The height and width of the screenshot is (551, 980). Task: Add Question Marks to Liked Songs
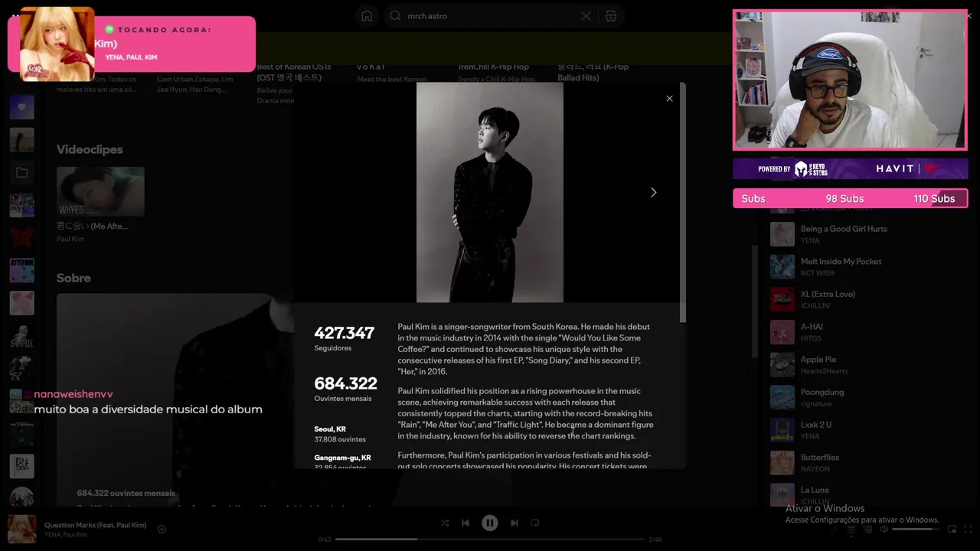click(162, 529)
